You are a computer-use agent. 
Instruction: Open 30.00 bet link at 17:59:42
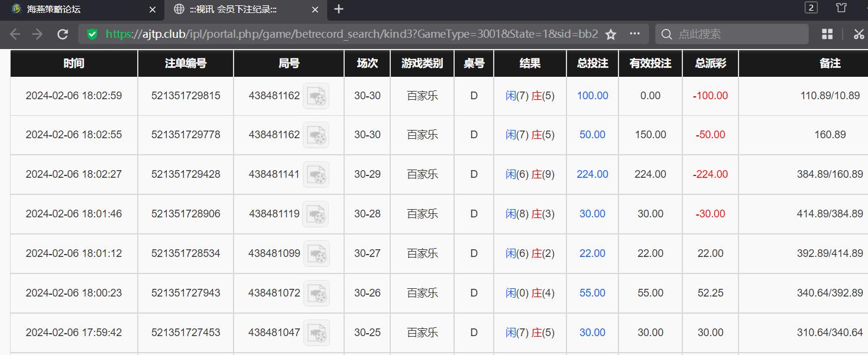tap(592, 333)
